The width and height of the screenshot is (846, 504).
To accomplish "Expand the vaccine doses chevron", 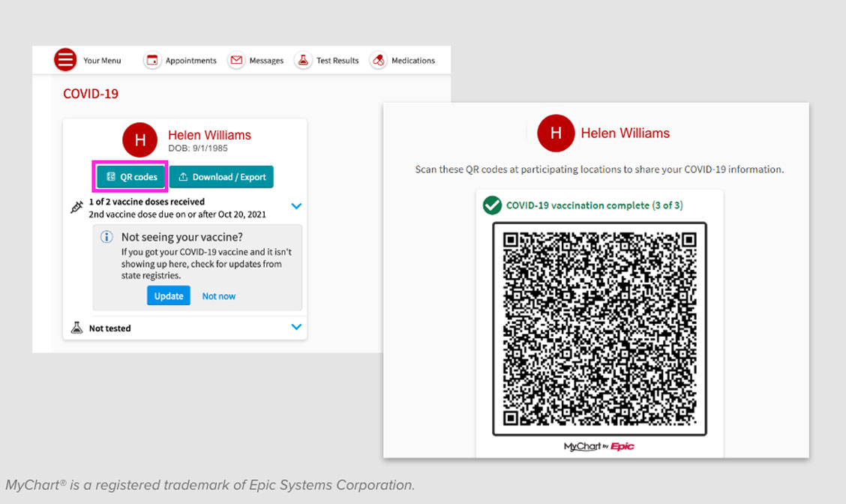I will coord(296,206).
